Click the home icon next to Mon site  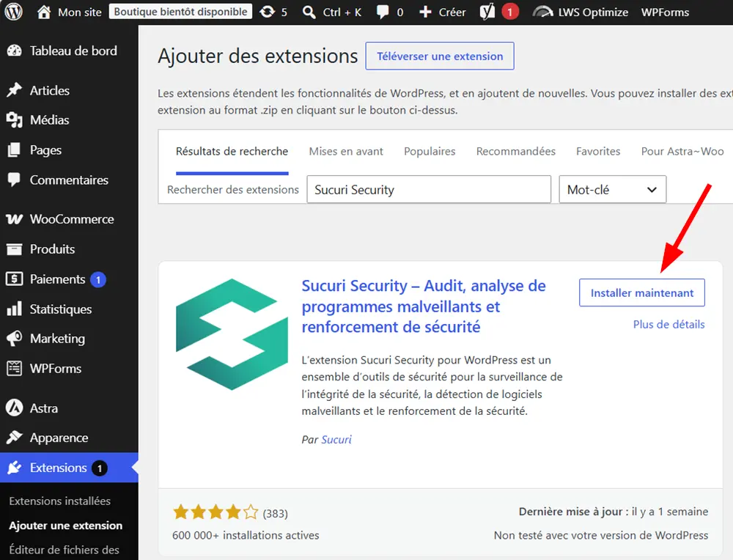[x=44, y=12]
